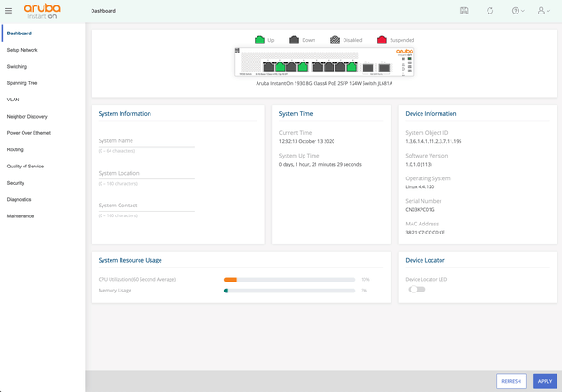Click the CPU Utilization progress bar

click(289, 279)
